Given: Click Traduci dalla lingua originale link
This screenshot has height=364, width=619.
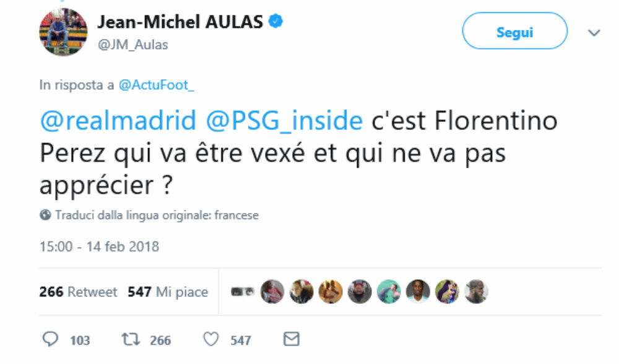Looking at the screenshot, I should click(157, 215).
